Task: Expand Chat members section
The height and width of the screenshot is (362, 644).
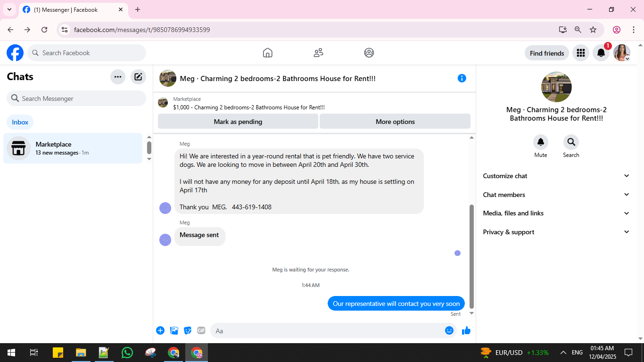Action: (556, 195)
